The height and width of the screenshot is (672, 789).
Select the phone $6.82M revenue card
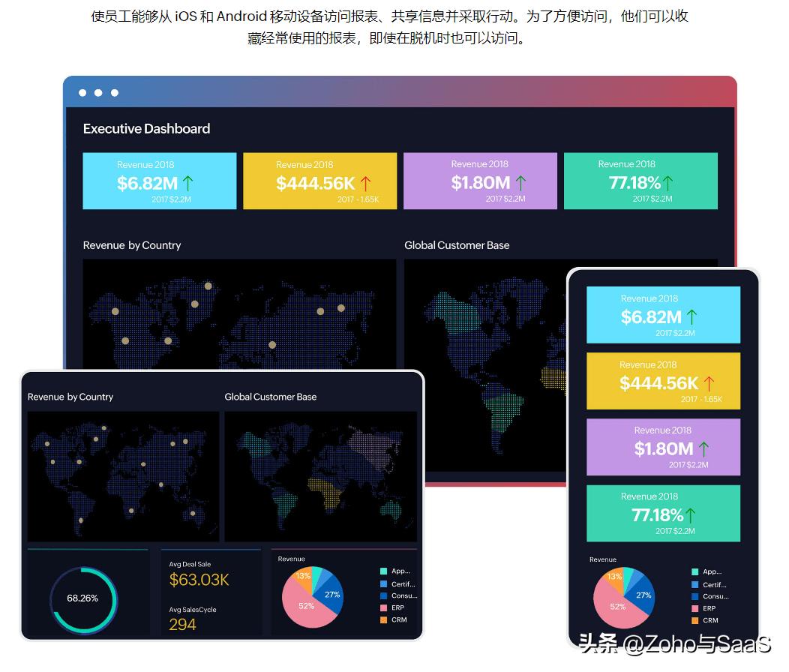tap(663, 314)
